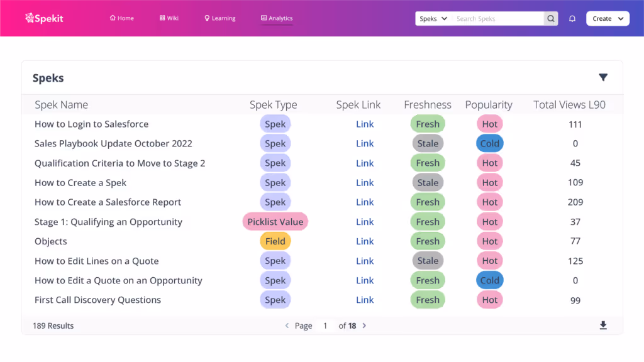Click Hot badge for How to Create a Salesforce Report
644x362 pixels.
click(489, 202)
